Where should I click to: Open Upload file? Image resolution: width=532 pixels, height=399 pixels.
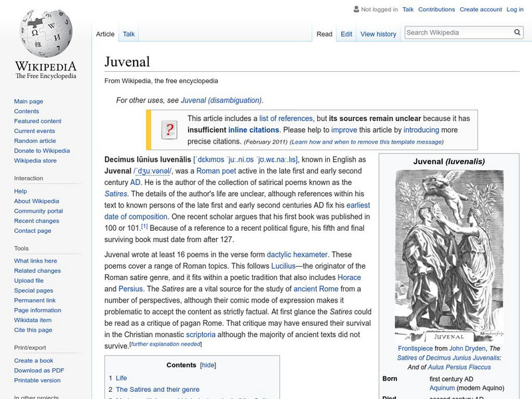pyautogui.click(x=29, y=281)
